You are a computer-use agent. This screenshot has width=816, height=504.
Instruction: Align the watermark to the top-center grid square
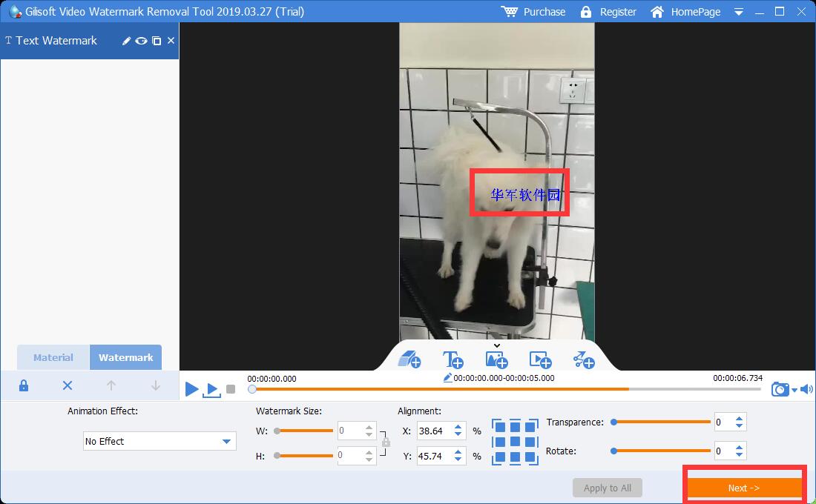[x=516, y=426]
